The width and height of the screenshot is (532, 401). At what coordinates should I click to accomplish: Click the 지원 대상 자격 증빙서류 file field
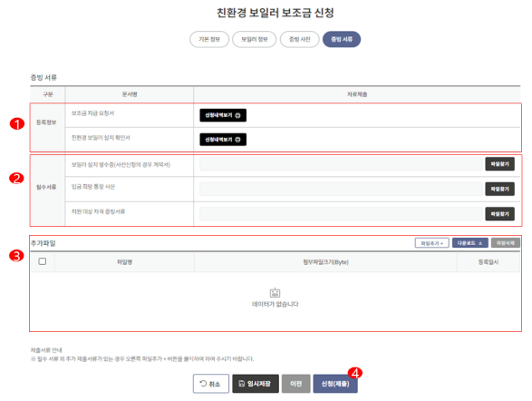coord(341,214)
